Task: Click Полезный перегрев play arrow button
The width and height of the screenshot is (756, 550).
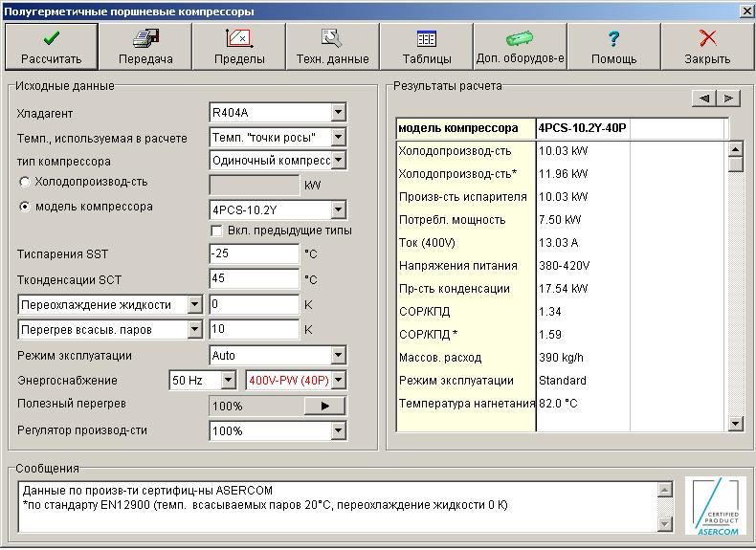Action: point(324,406)
